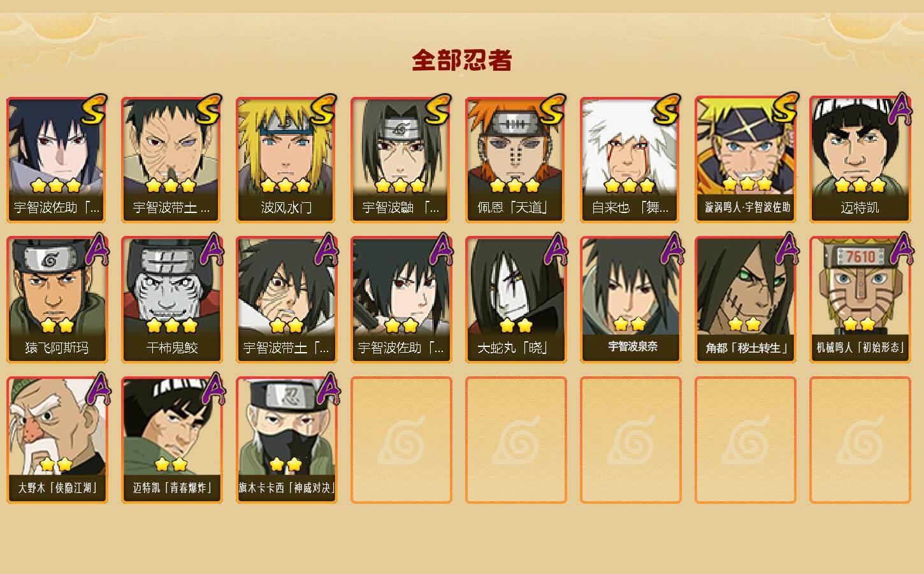Click the S rank badge on 自来也 card
Screen dimensions: 924x574
point(667,110)
